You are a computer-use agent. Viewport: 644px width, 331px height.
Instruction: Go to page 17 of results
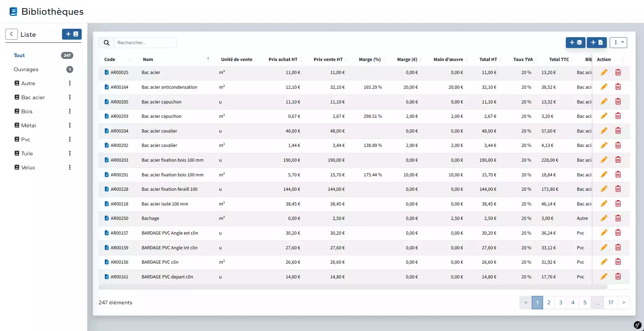(611, 303)
